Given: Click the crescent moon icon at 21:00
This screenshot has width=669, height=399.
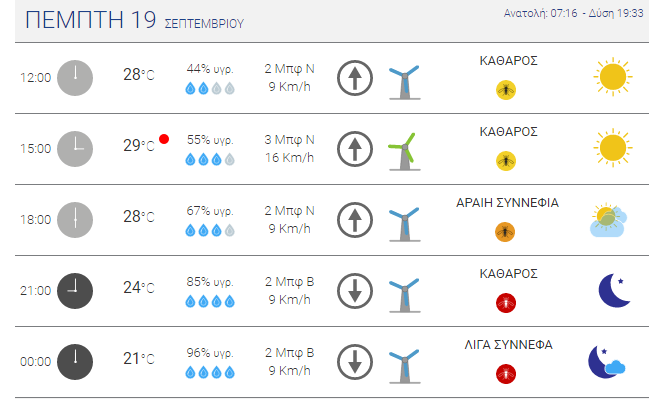Looking at the screenshot, I should (614, 290).
